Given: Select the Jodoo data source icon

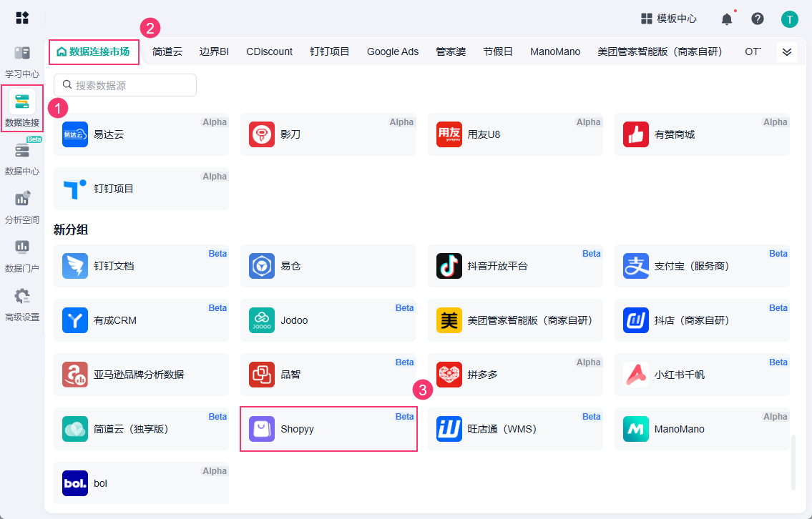Looking at the screenshot, I should (x=262, y=320).
